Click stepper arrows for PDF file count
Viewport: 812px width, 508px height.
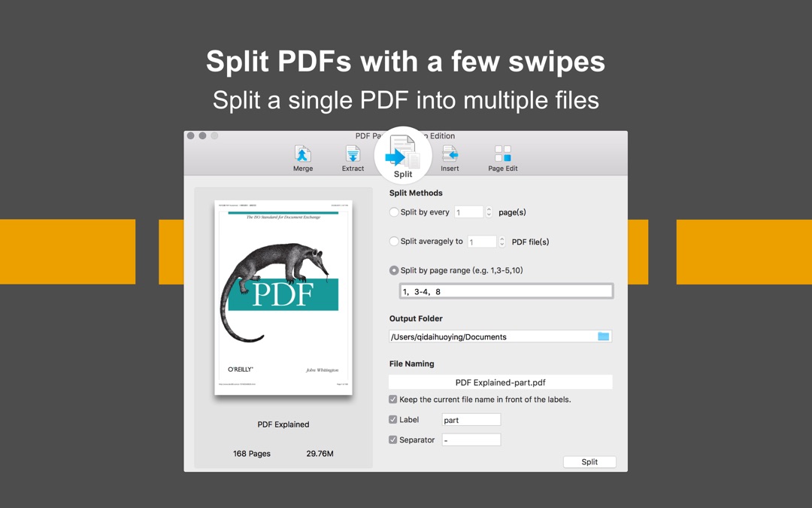[x=501, y=242]
